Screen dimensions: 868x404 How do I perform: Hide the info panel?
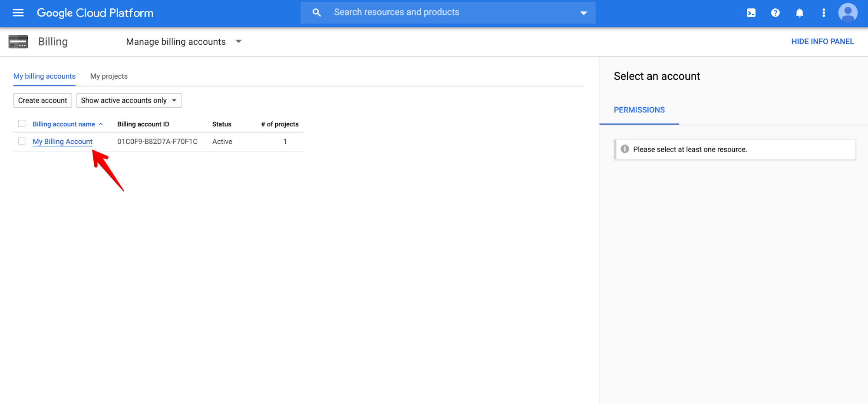click(x=822, y=41)
